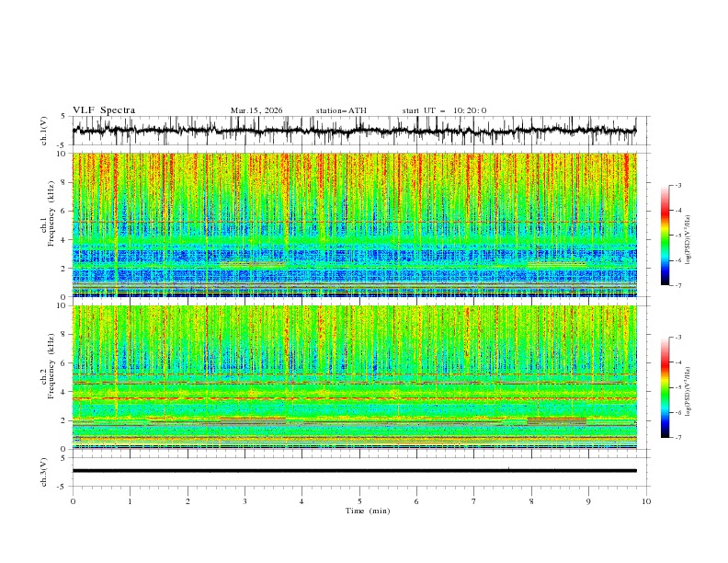Image resolution: width=728 pixels, height=563 pixels.
Task: Click the "5" upper tick of ch.3(V) axis
Action: (63, 458)
